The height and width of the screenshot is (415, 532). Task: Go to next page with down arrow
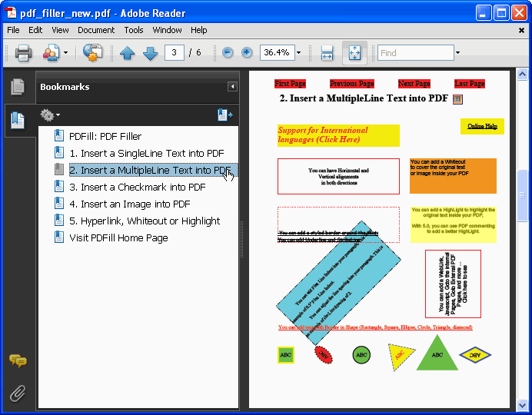[x=151, y=53]
